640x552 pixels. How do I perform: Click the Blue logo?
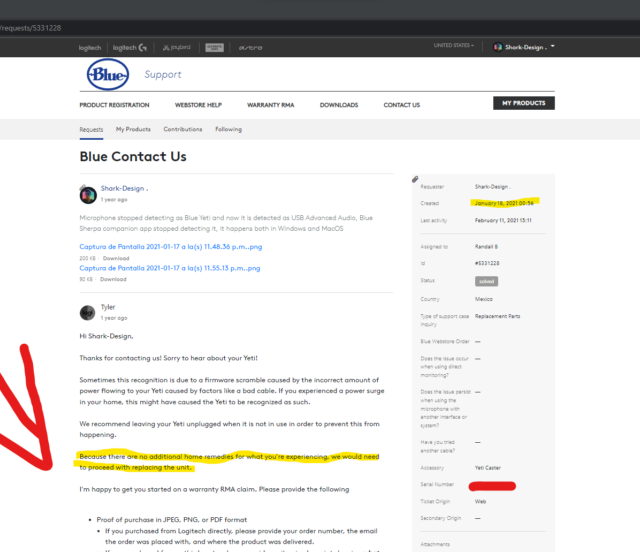[x=108, y=74]
